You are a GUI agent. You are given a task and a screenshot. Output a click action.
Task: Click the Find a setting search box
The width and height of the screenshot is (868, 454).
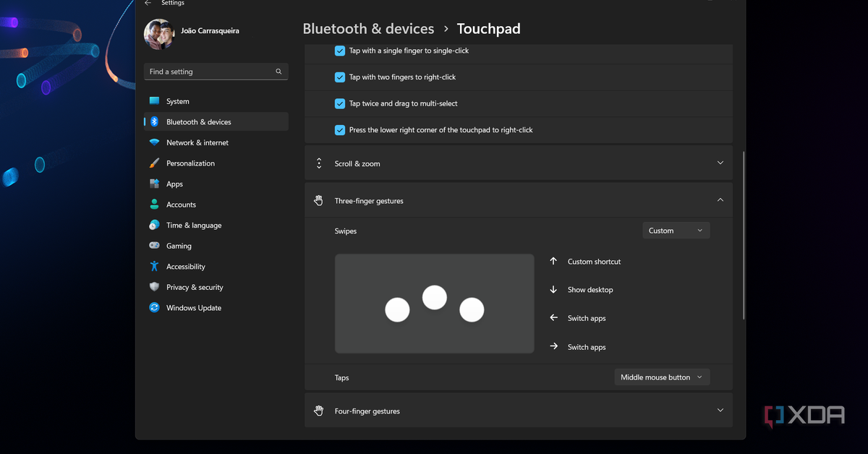click(x=210, y=72)
